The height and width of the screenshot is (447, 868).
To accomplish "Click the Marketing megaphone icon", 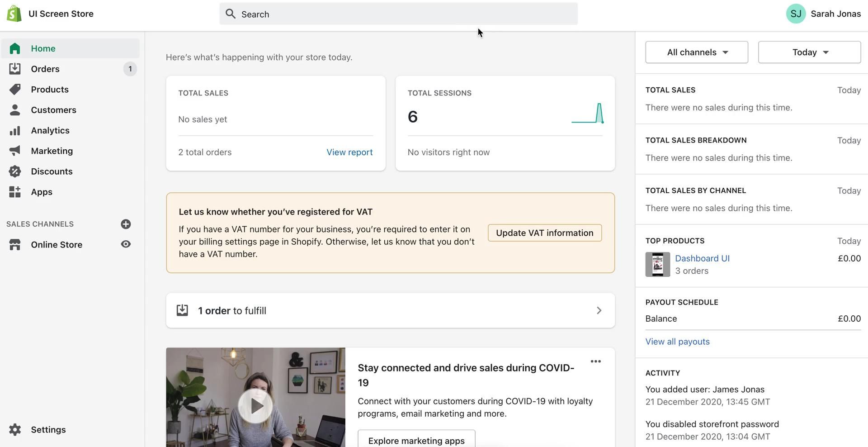I will pyautogui.click(x=15, y=151).
